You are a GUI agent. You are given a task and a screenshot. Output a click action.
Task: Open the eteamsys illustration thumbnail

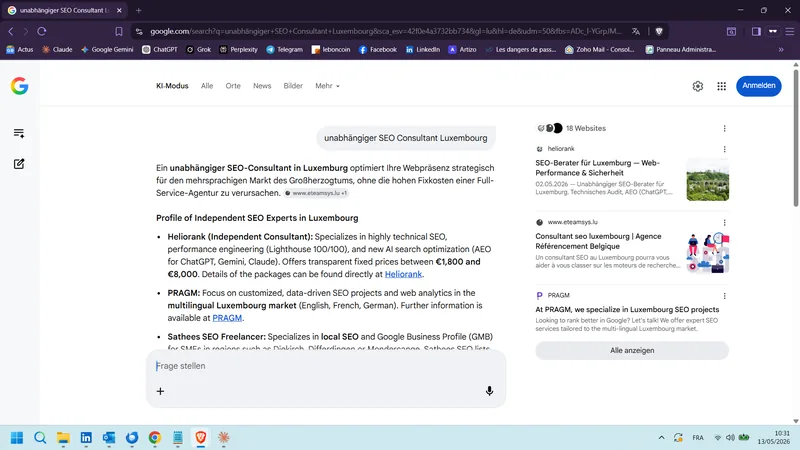coord(707,253)
